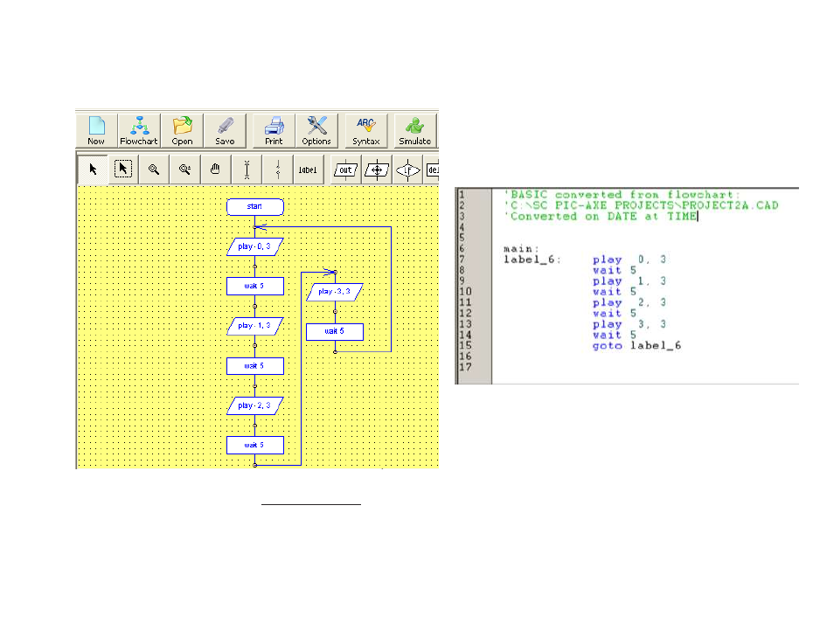This screenshot has height=644, width=834.
Task: Click the main: label in code
Action: pos(521,249)
